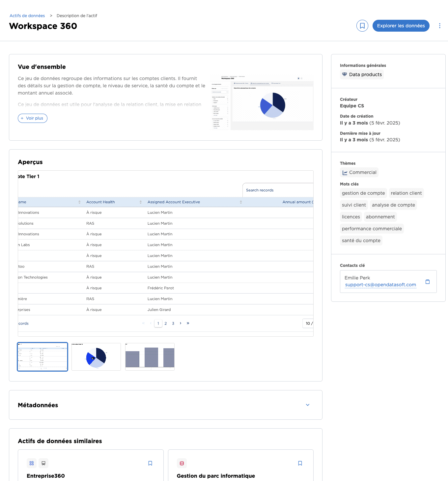This screenshot has height=481, width=448.
Task: Go to the last page of records
Action: click(x=188, y=323)
